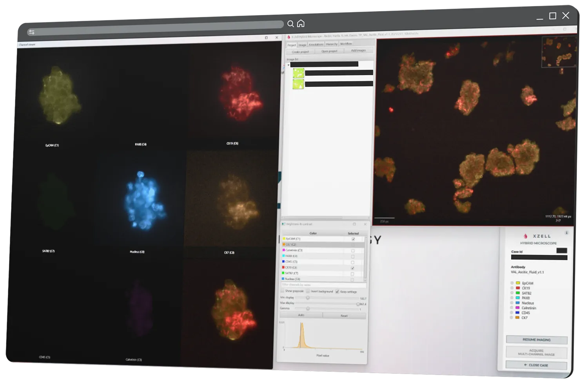Disable the Keep settings checkbox
This screenshot has width=588, height=385.
(337, 291)
